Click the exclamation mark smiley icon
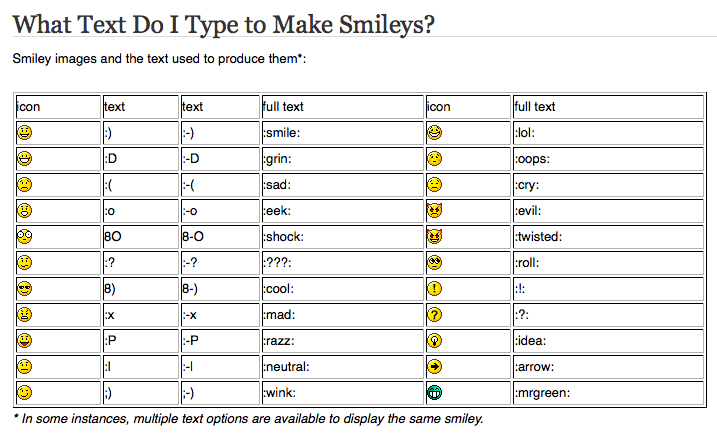 434,289
